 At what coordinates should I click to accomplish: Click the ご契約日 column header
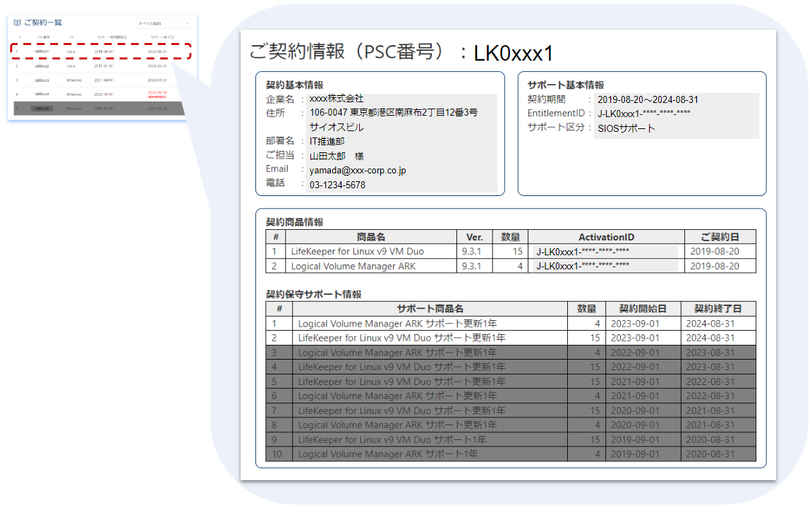pos(720,237)
